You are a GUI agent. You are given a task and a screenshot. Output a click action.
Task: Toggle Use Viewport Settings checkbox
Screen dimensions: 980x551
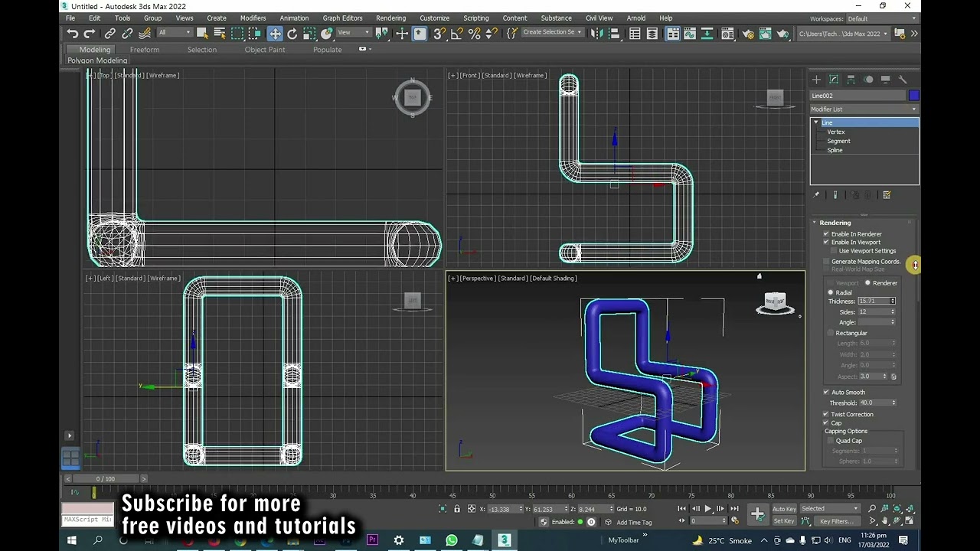point(834,251)
